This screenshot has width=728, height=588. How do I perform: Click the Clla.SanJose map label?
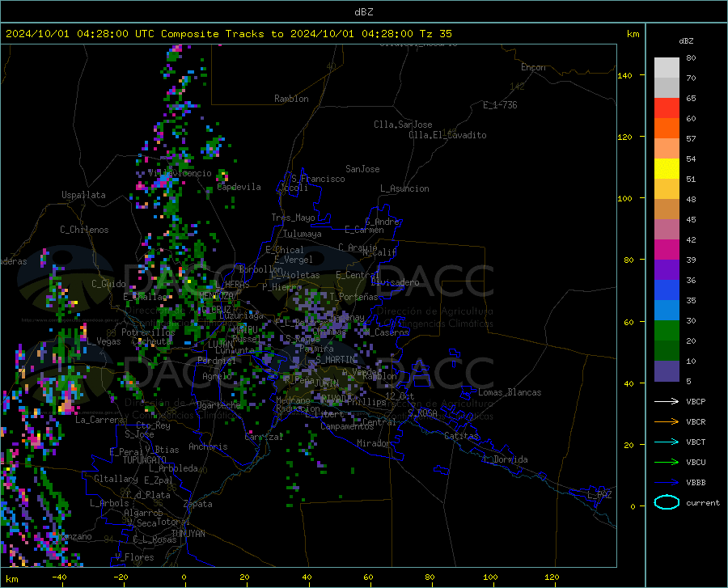403,125
